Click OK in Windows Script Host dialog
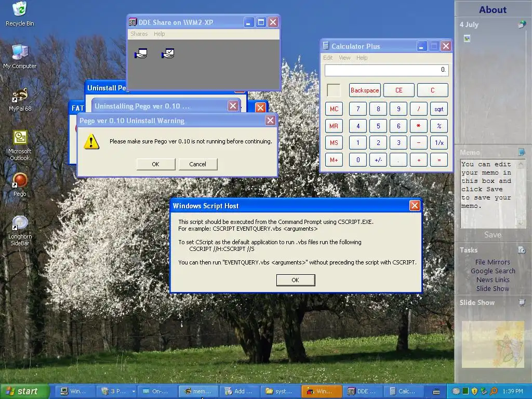This screenshot has width=532, height=399. click(x=295, y=280)
